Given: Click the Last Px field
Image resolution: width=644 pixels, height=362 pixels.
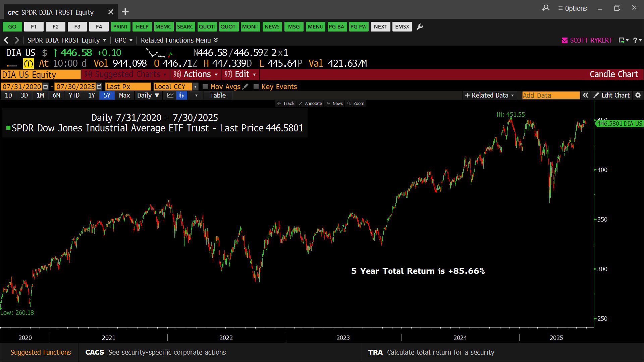Looking at the screenshot, I should coord(128,86).
